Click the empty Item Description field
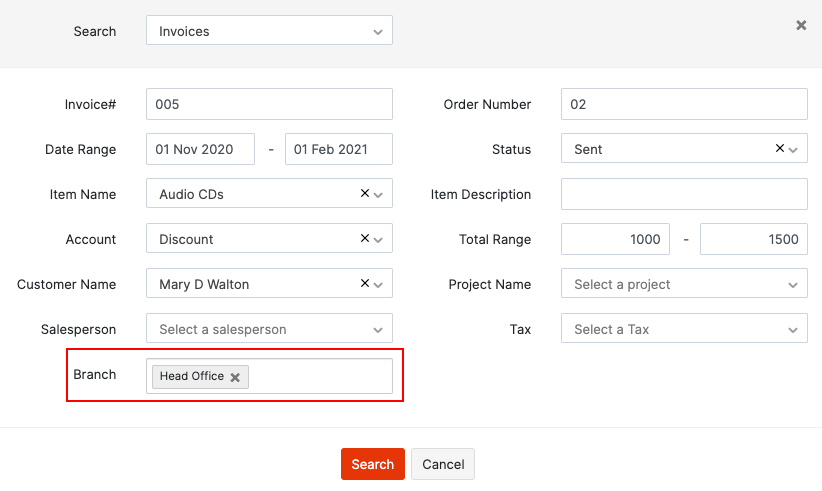The width and height of the screenshot is (822, 491). pyautogui.click(x=684, y=194)
